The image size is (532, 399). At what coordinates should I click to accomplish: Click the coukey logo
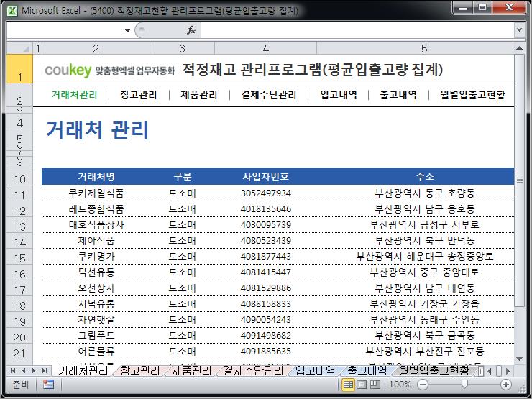click(x=68, y=70)
